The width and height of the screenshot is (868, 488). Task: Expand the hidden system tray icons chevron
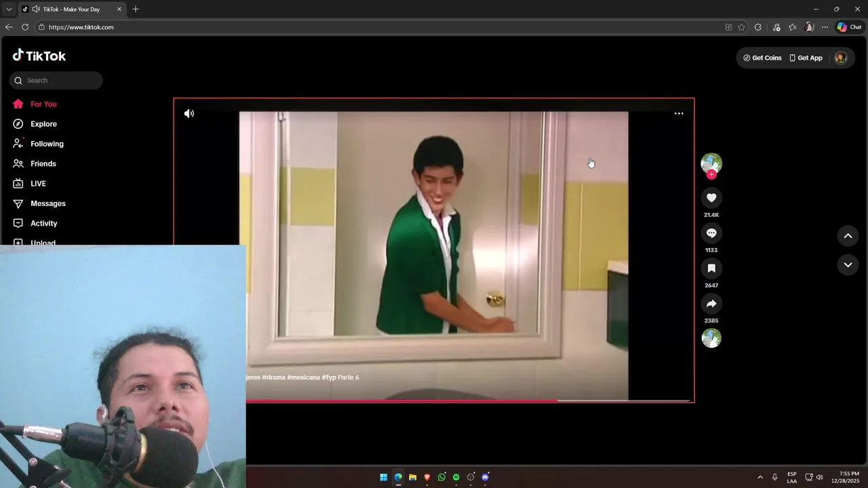pyautogui.click(x=760, y=477)
